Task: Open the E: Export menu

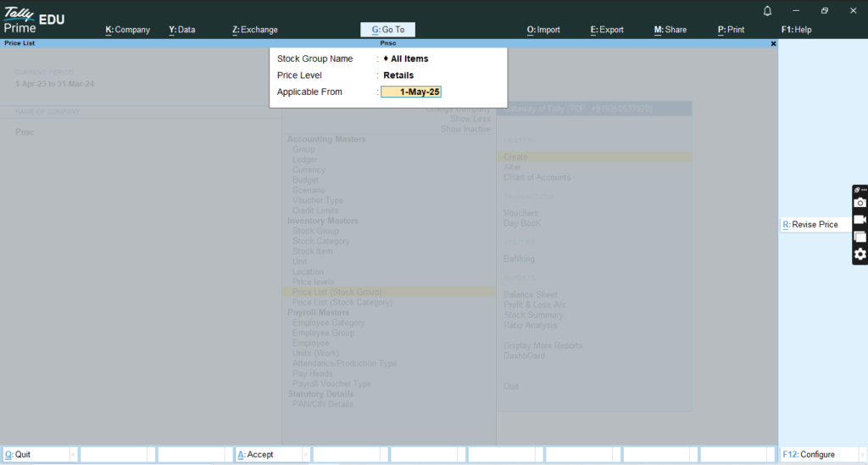Action: tap(607, 30)
